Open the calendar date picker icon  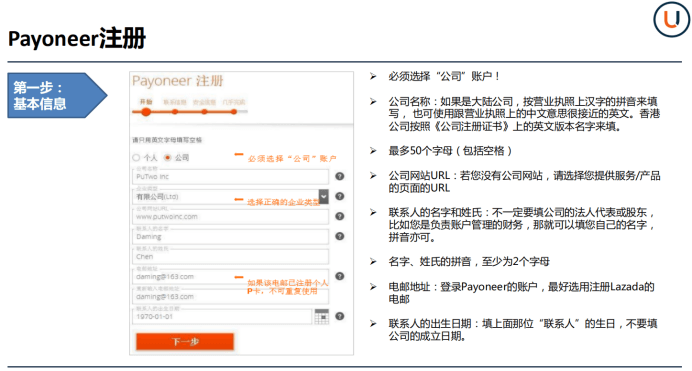pyautogui.click(x=322, y=316)
